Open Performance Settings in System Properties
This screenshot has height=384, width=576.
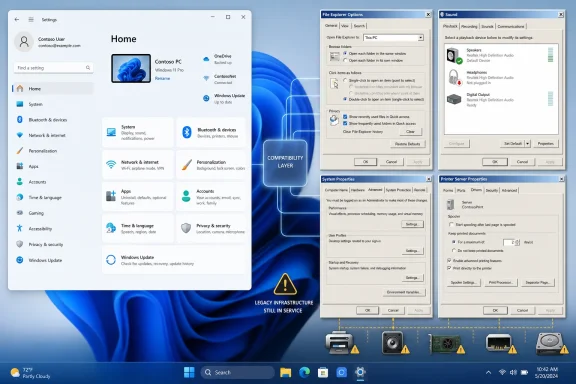click(412, 224)
